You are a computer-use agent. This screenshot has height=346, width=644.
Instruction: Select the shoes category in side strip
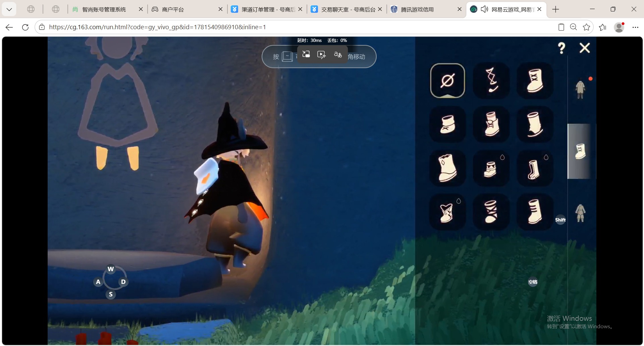click(x=581, y=151)
